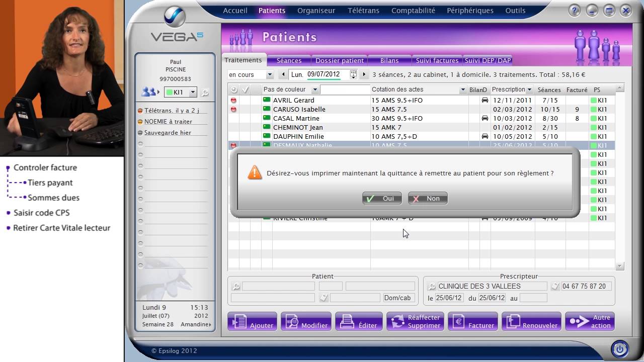
Task: Open Télétrans. il y a 2 j reminder
Action: (172, 110)
